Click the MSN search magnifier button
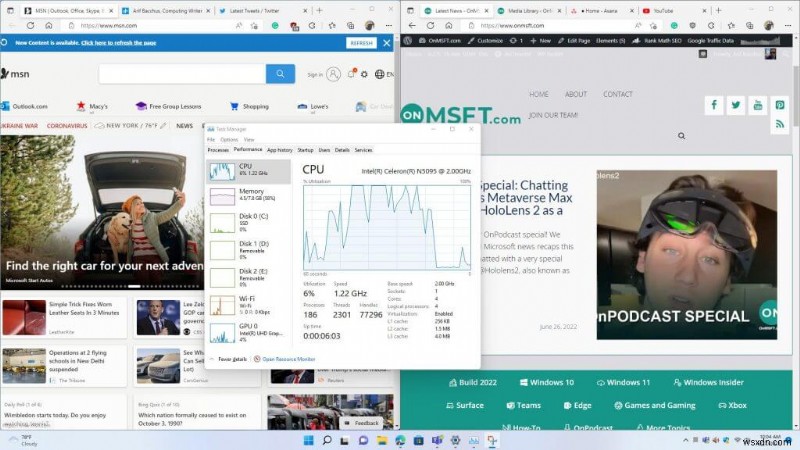This screenshot has height=450, width=800. [281, 74]
